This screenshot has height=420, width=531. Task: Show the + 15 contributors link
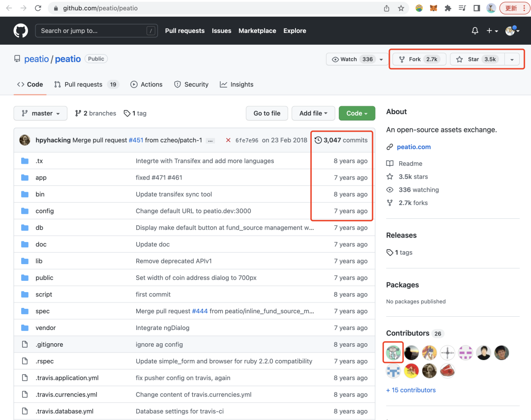pyautogui.click(x=411, y=390)
